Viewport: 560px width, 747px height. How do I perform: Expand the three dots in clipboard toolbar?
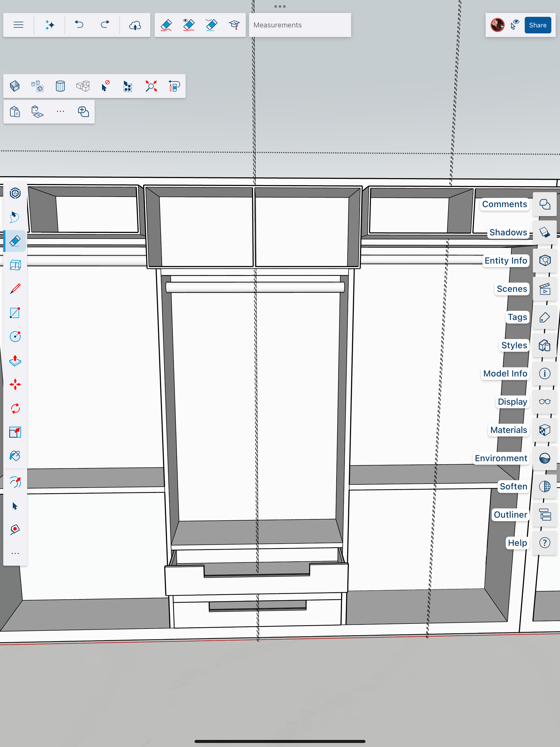coord(60,111)
